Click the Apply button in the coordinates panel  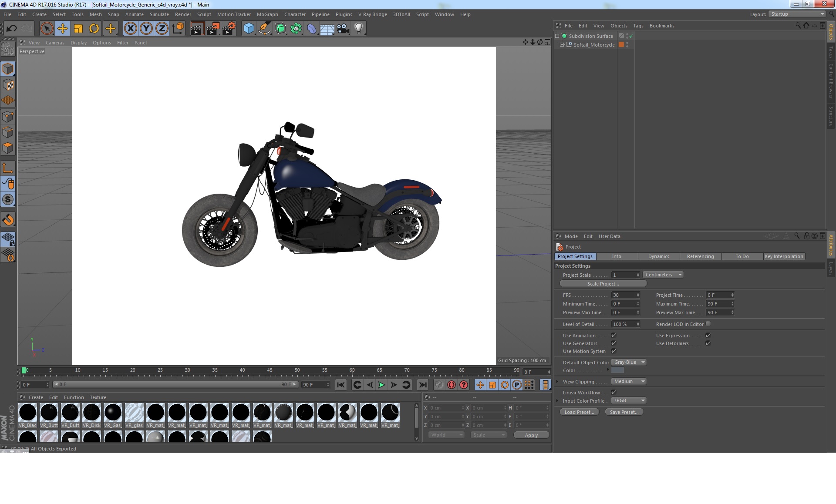click(531, 435)
